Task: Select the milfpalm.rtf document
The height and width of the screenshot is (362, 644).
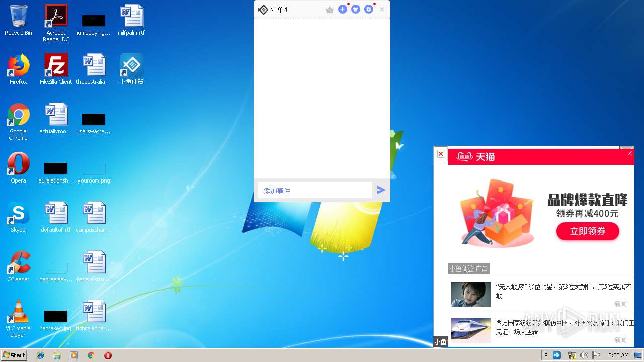Action: (131, 21)
